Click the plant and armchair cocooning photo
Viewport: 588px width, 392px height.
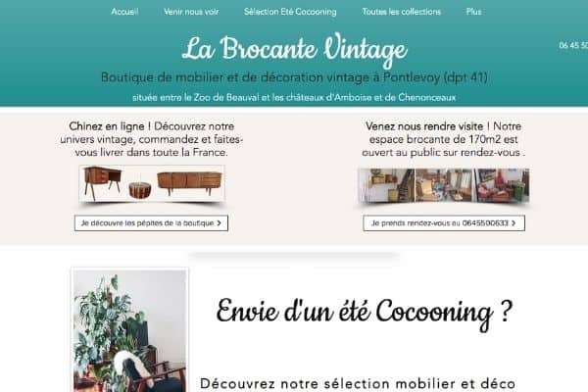coord(129,330)
